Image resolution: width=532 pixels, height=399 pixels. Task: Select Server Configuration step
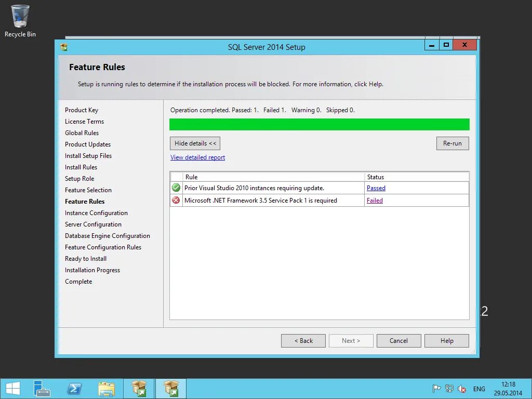pyautogui.click(x=94, y=224)
